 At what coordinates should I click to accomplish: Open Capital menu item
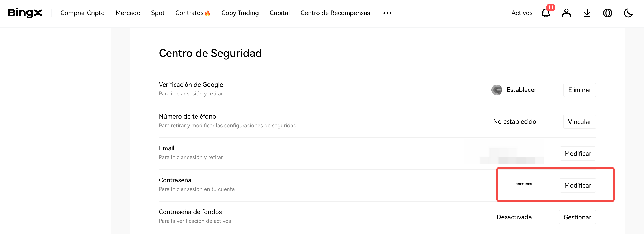point(279,13)
